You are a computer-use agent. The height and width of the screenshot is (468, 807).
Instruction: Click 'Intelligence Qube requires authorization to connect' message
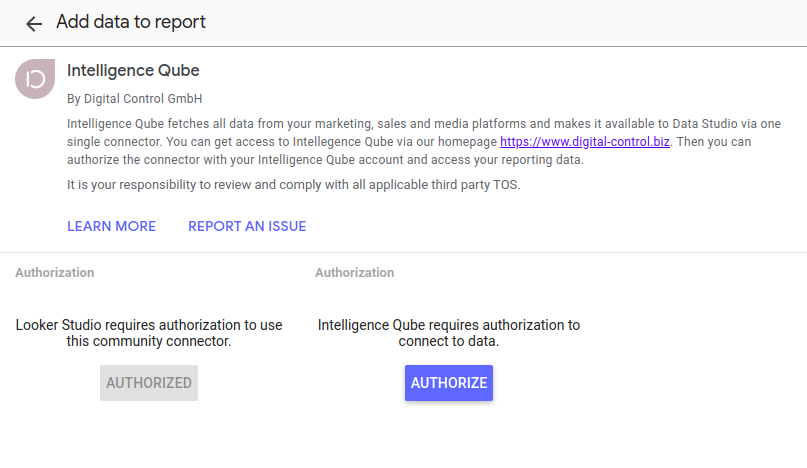449,333
